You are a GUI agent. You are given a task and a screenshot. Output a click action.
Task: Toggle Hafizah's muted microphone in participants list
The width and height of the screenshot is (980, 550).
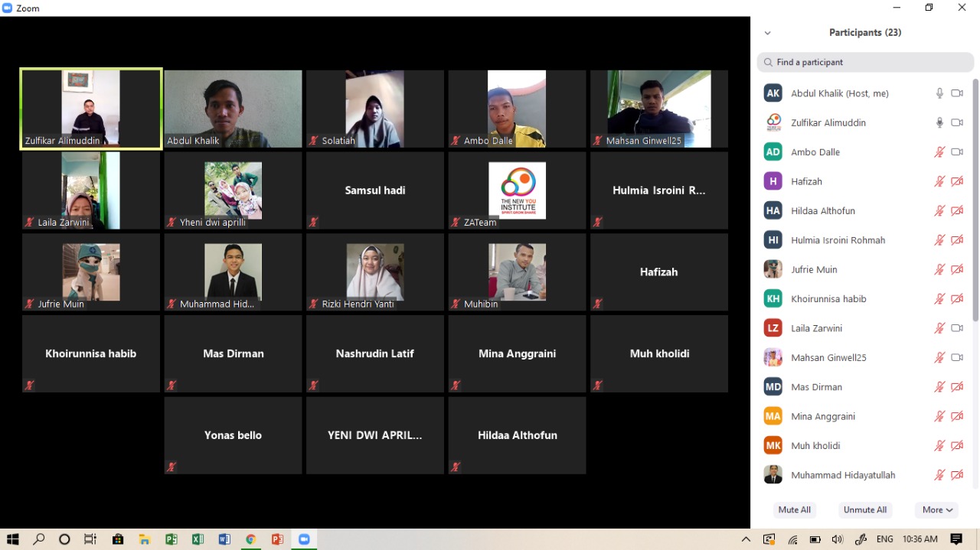tap(939, 181)
